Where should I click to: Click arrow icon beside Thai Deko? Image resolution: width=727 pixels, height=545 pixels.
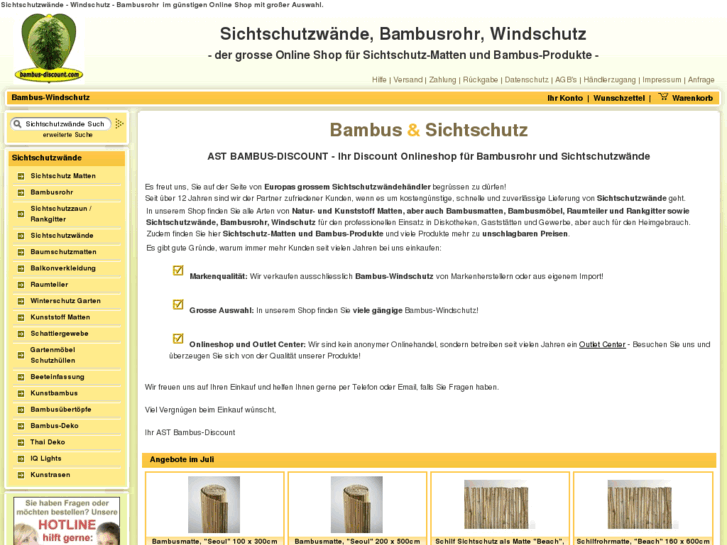(20, 442)
